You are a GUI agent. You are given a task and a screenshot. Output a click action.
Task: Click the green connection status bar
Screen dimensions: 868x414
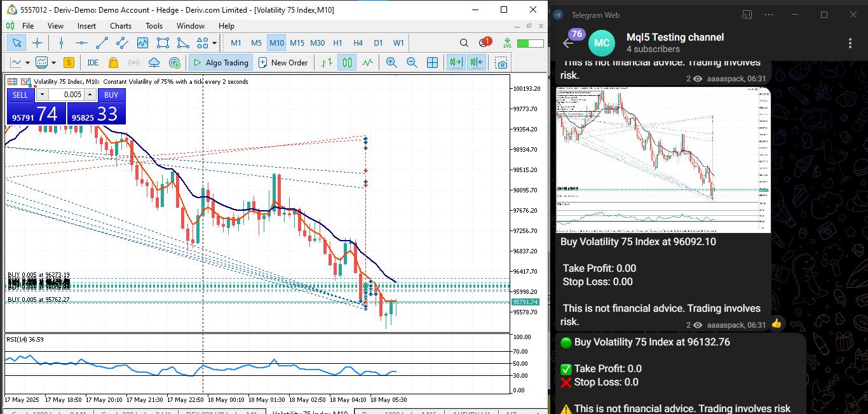(531, 43)
